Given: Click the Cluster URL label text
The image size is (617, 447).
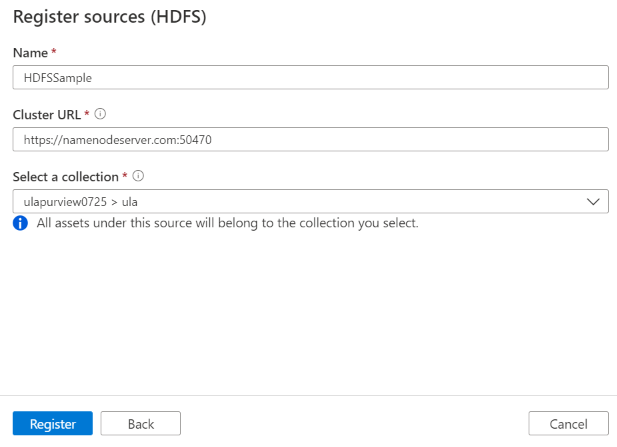Looking at the screenshot, I should tap(47, 114).
